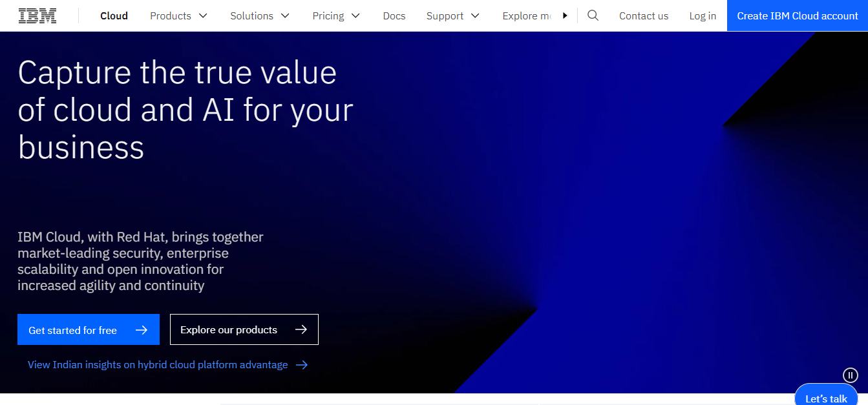Viewport: 868px width, 405px height.
Task: Open the Let's talk chat button
Action: (x=826, y=395)
